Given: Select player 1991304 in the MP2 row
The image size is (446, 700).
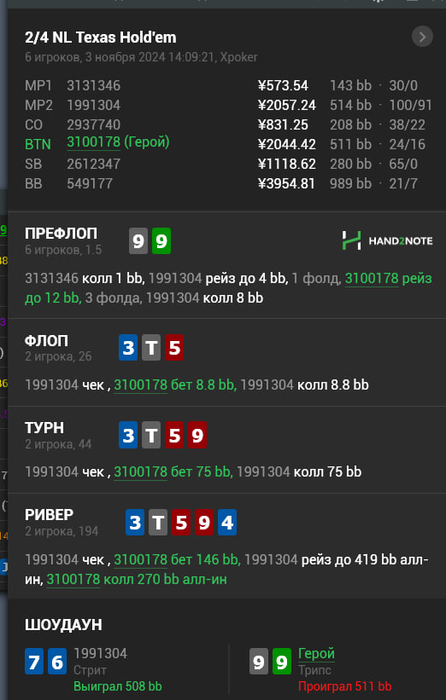Looking at the screenshot, I should click(93, 105).
